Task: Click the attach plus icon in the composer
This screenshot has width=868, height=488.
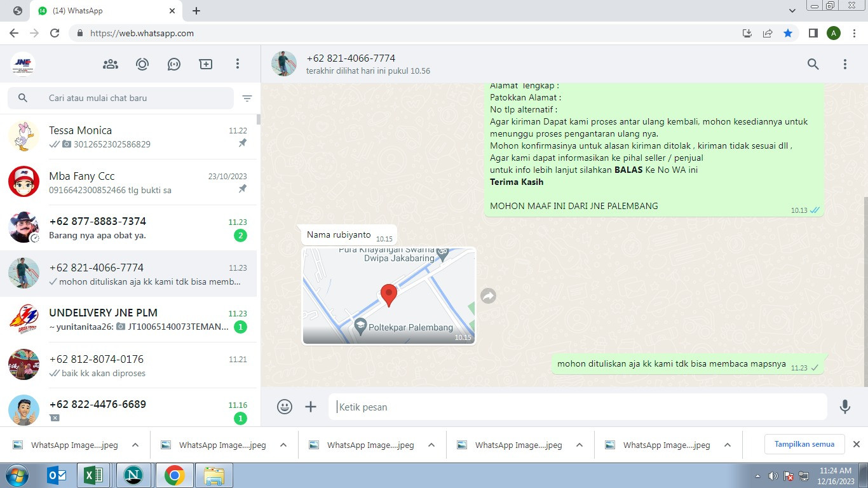Action: [311, 407]
